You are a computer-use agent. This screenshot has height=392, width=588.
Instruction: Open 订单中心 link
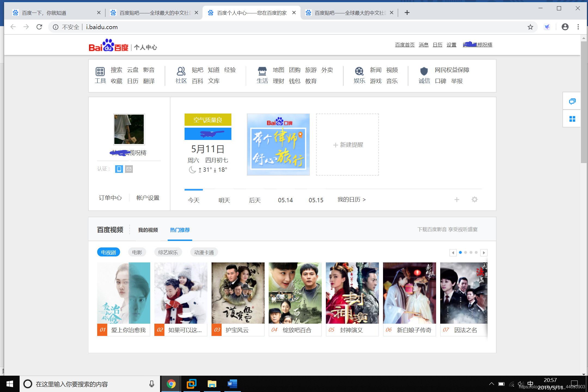tap(110, 198)
